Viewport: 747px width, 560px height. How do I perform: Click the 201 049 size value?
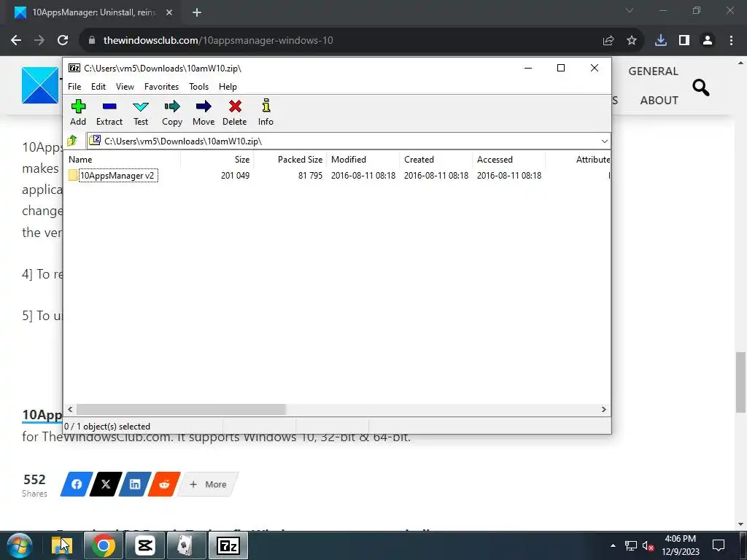pos(235,176)
